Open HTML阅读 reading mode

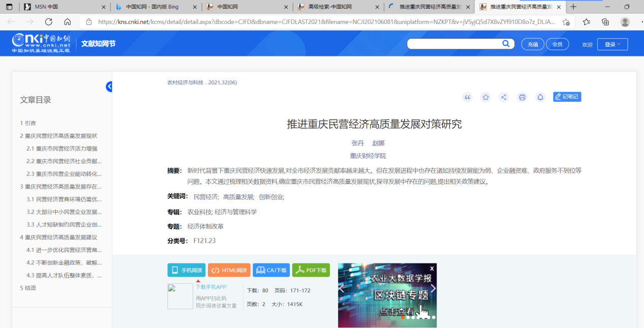point(229,270)
